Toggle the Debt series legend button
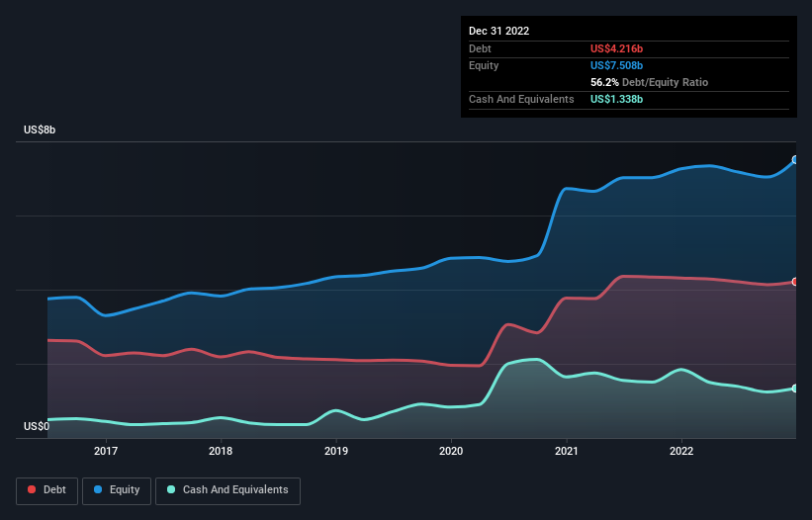Screen dimensions: 812x520 (x=47, y=490)
